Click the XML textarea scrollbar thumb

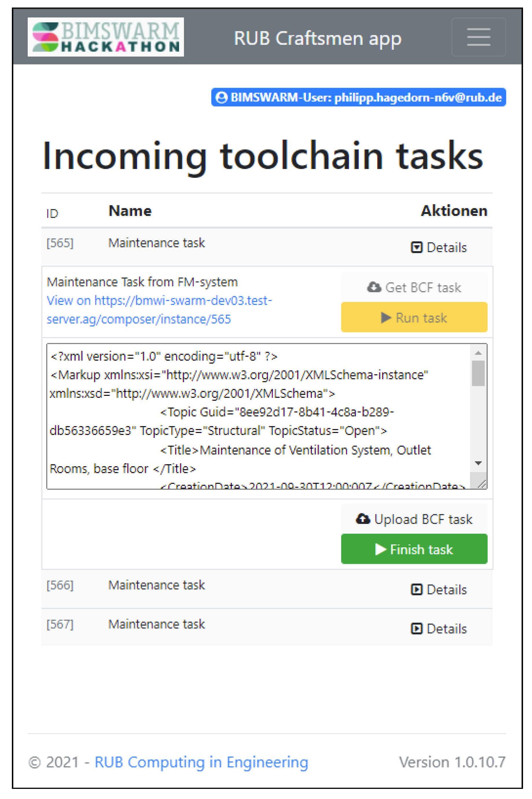coord(478,373)
